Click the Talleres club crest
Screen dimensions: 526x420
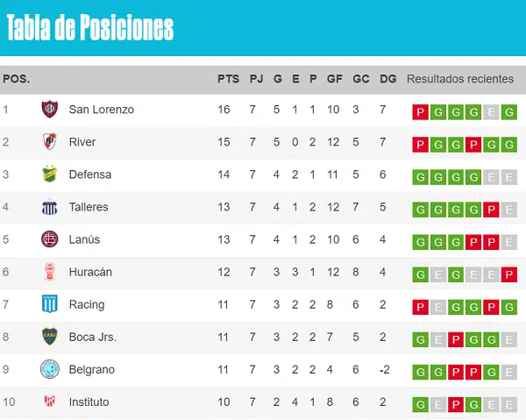point(50,207)
